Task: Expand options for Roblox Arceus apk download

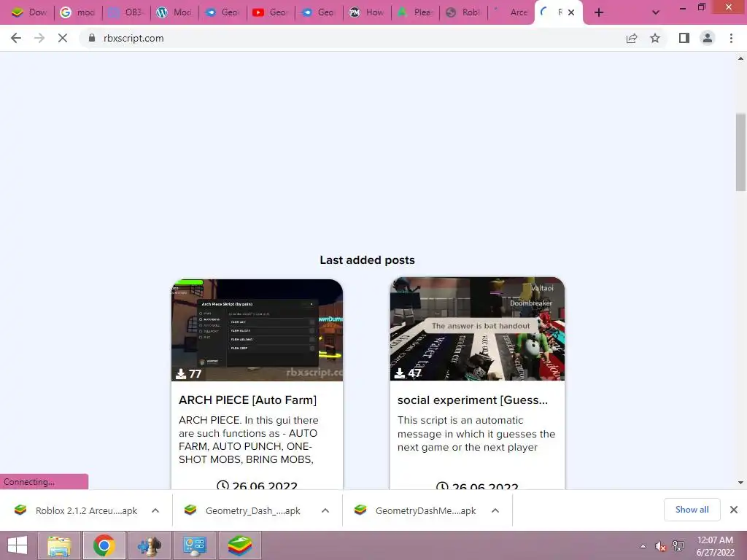Action: pos(155,510)
